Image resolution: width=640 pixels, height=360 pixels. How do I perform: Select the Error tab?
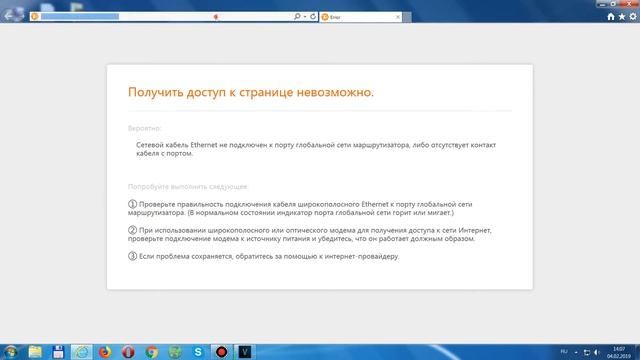(x=360, y=17)
